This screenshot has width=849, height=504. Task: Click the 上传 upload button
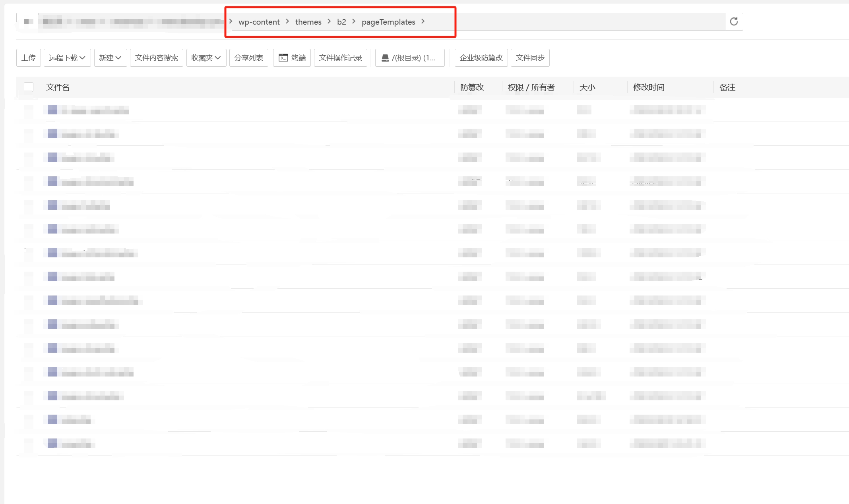click(29, 58)
